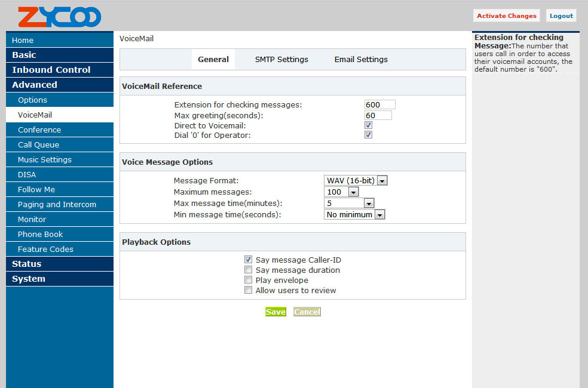Switch to the SMTP Settings tab
Screen dimensions: 588x388
[281, 60]
